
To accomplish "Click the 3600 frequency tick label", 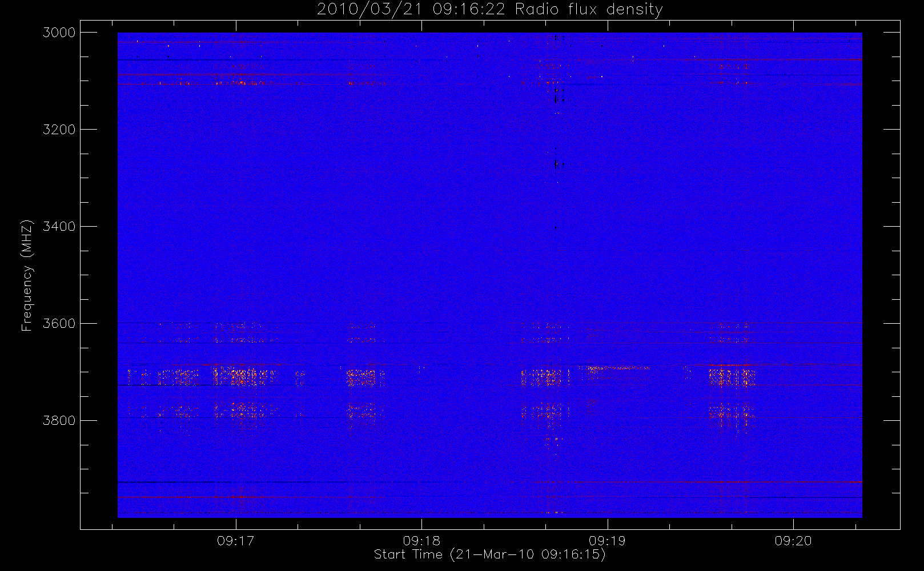I will tap(59, 324).
